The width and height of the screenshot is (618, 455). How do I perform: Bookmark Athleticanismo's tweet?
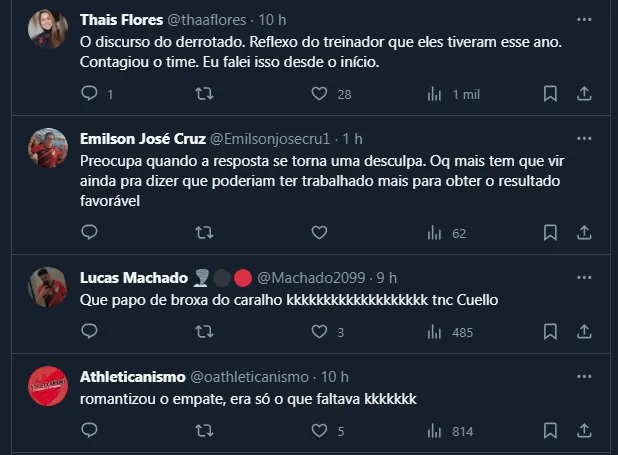[x=550, y=431]
